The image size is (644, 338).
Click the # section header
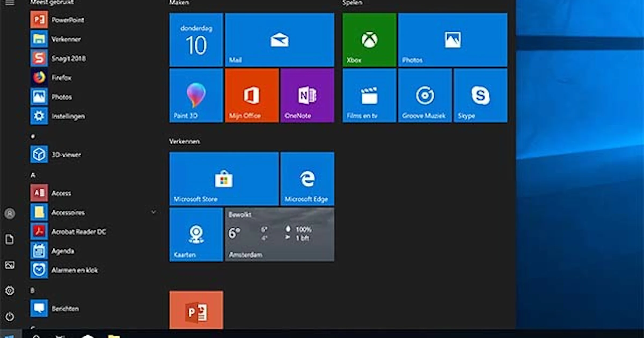coord(33,137)
